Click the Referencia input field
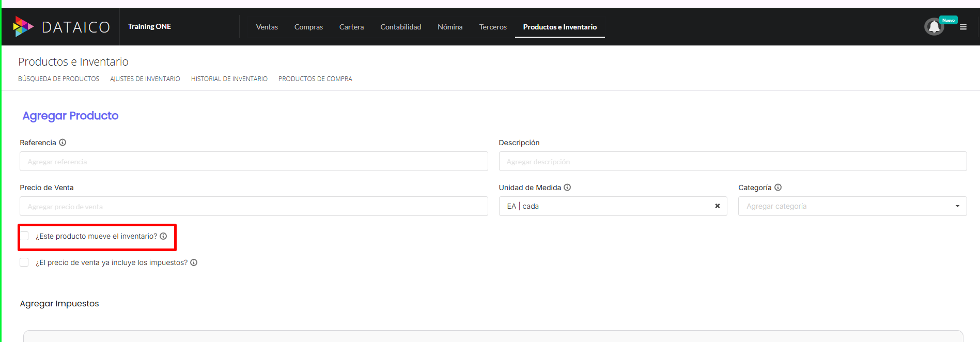The image size is (980, 342). 253,162
